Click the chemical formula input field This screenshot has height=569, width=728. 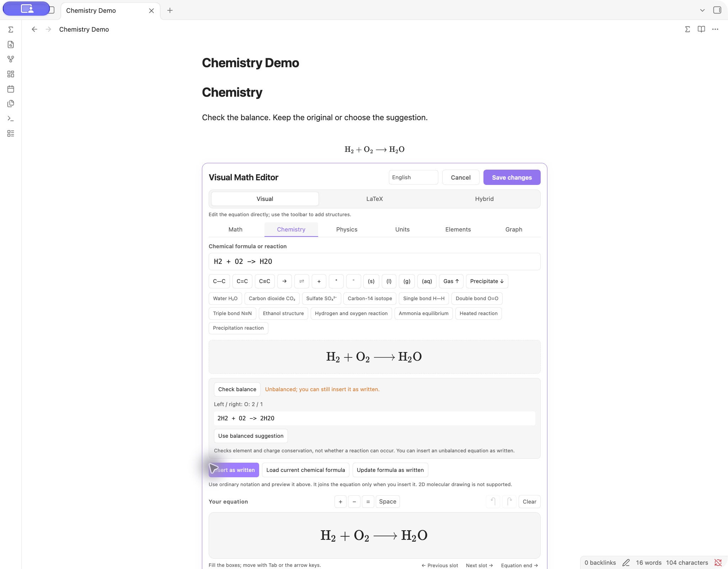[374, 261]
